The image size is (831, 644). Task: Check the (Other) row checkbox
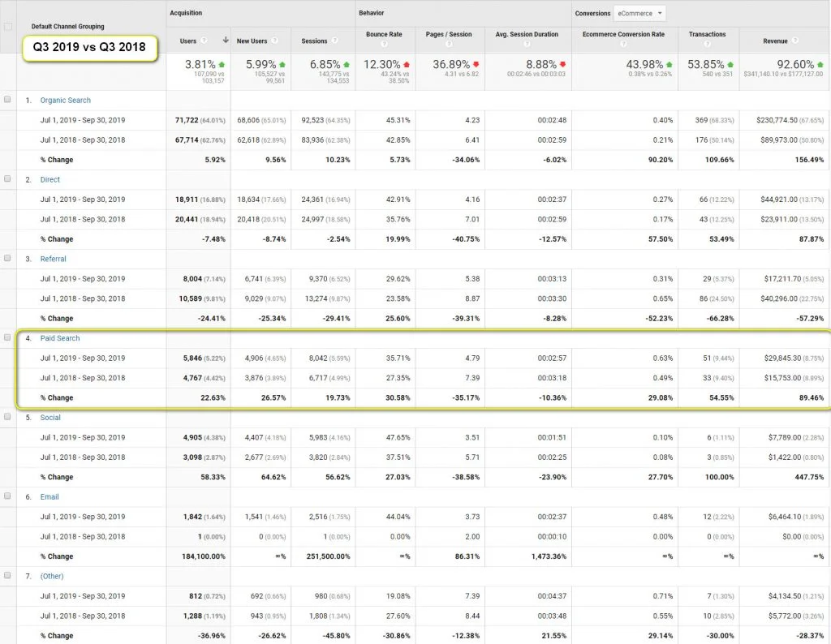coord(7,576)
